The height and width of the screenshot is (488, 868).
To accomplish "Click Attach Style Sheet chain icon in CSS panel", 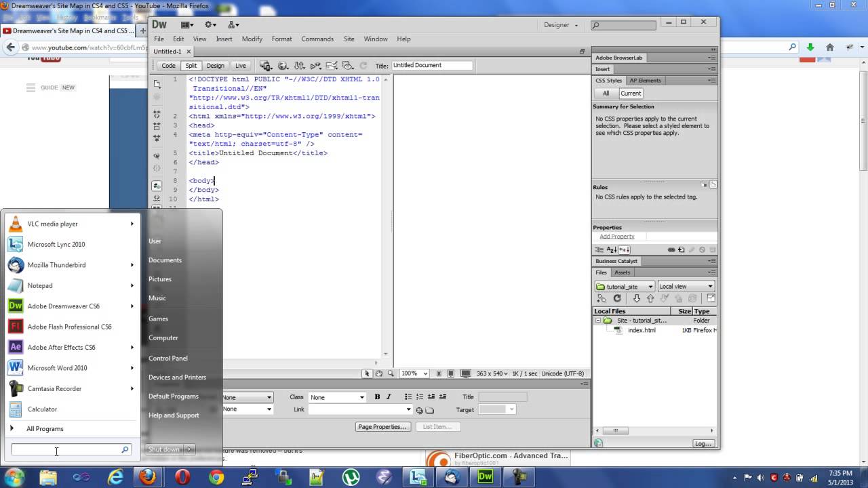I will 671,249.
